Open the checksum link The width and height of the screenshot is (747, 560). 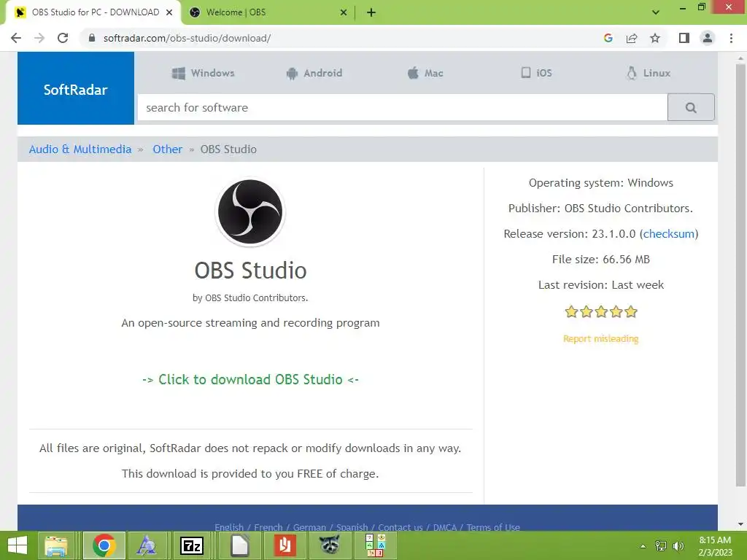669,234
